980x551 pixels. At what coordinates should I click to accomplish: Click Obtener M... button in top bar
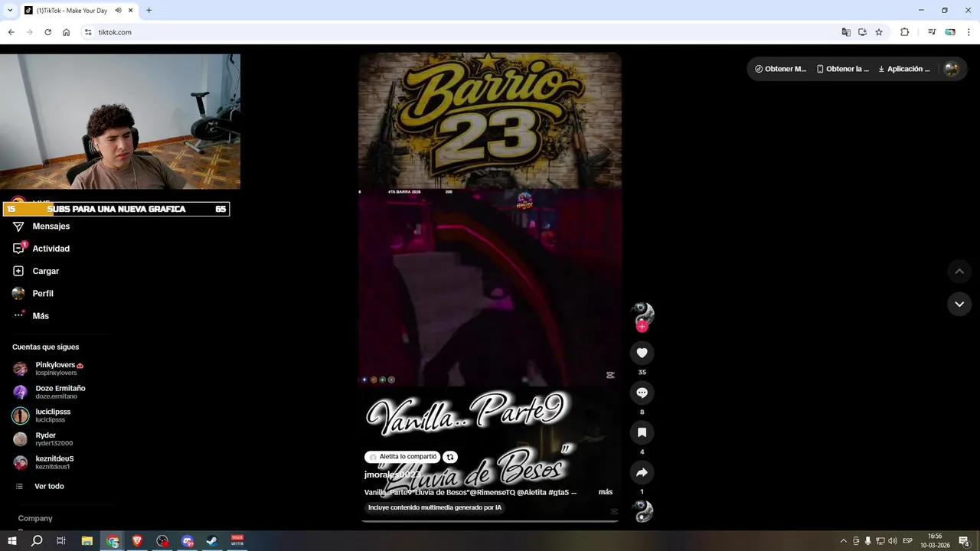click(780, 69)
